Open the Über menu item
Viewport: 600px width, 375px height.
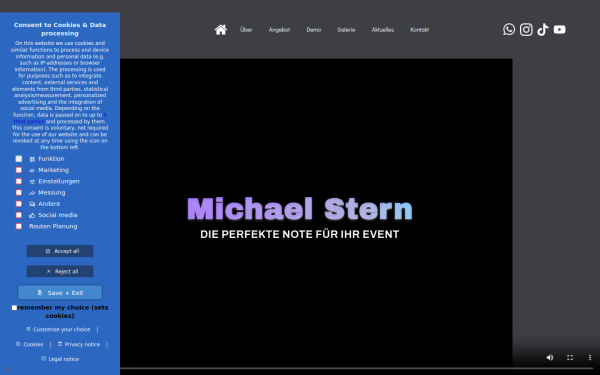(246, 29)
